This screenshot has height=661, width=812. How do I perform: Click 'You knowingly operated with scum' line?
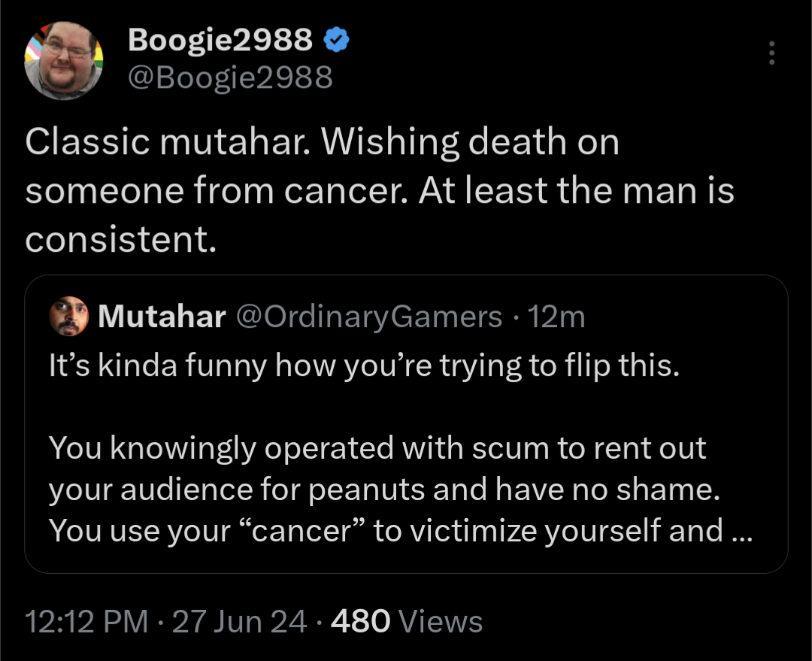[377, 448]
